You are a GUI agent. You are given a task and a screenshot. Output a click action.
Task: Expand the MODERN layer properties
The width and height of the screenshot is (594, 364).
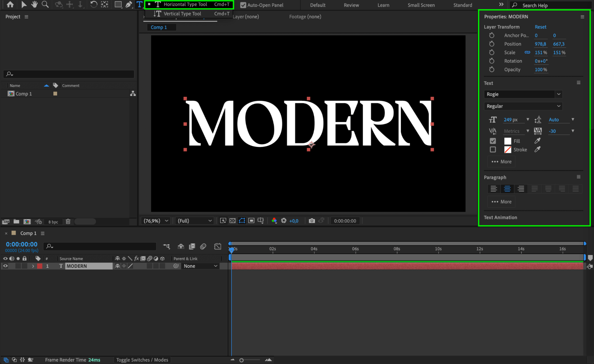(x=33, y=266)
